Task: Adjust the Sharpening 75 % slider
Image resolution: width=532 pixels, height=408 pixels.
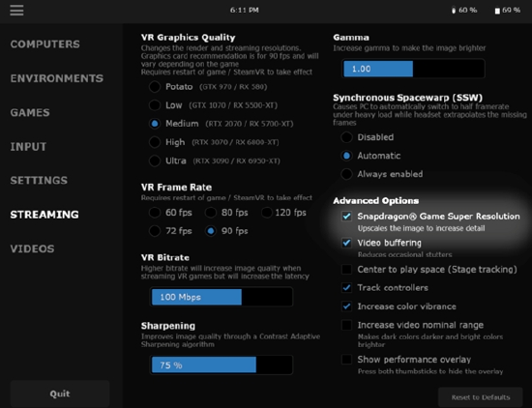Action: pos(222,364)
